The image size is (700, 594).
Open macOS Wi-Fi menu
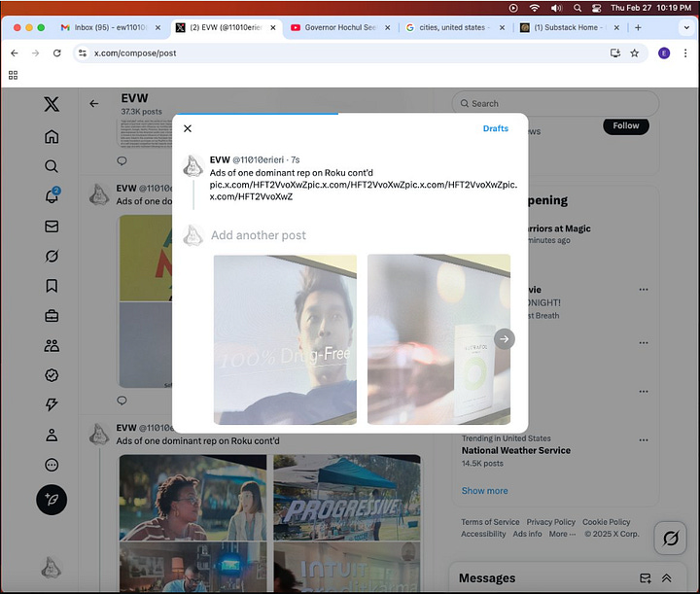point(534,8)
